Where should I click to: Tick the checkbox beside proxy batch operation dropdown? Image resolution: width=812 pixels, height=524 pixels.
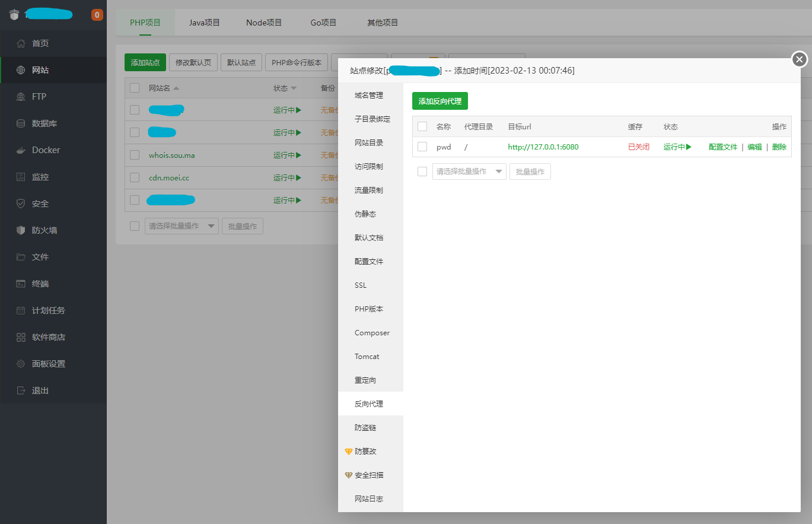click(x=422, y=172)
